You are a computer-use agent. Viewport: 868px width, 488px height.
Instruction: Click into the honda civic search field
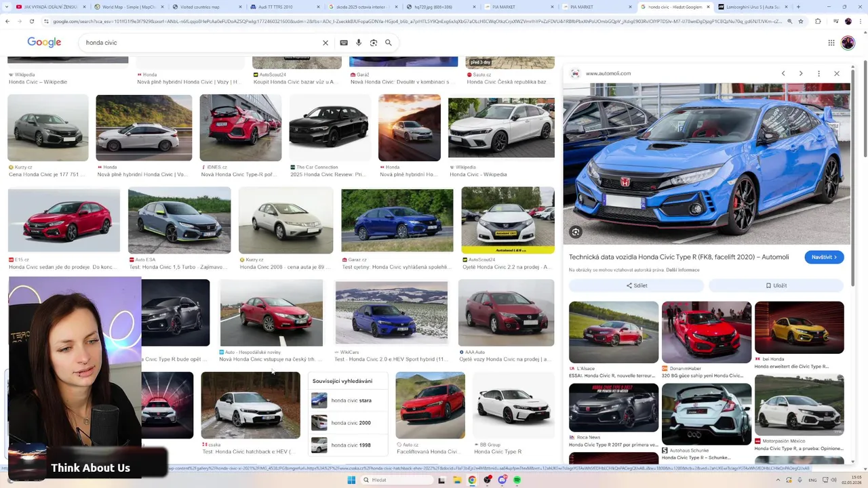point(200,43)
